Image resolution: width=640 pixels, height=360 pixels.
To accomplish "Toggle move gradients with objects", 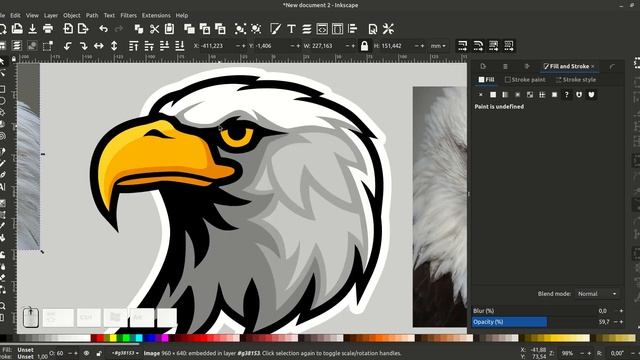I will coord(493,46).
